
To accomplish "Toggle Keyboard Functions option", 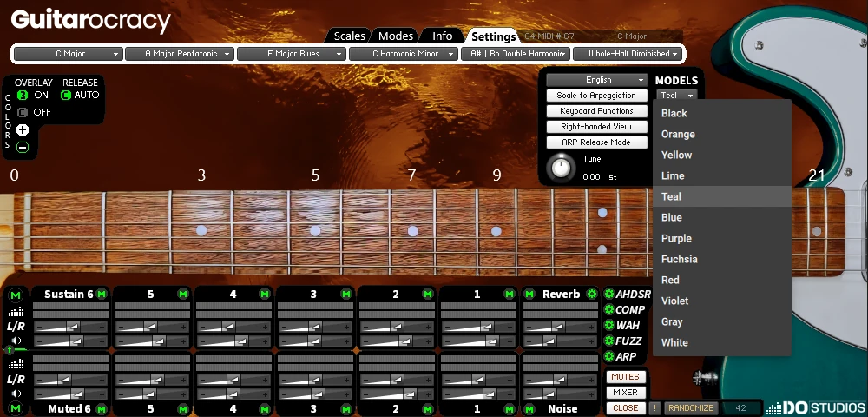I will pos(596,110).
